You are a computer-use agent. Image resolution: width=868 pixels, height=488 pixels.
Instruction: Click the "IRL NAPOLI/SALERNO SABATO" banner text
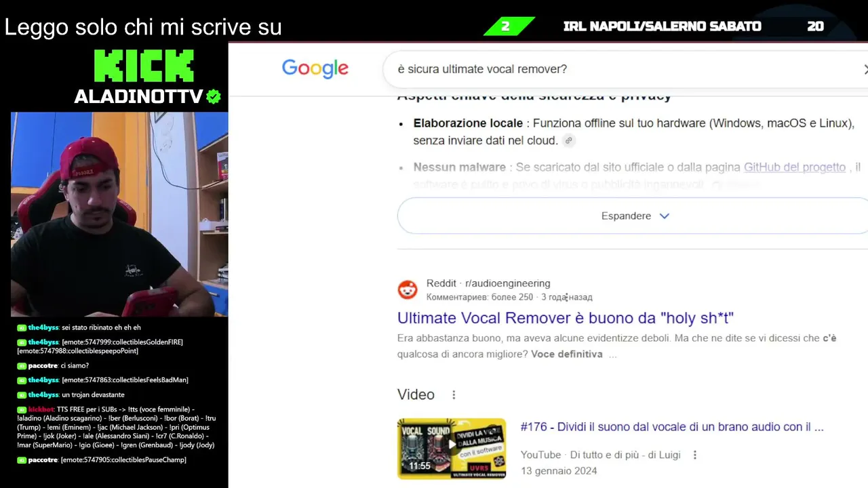tap(662, 26)
